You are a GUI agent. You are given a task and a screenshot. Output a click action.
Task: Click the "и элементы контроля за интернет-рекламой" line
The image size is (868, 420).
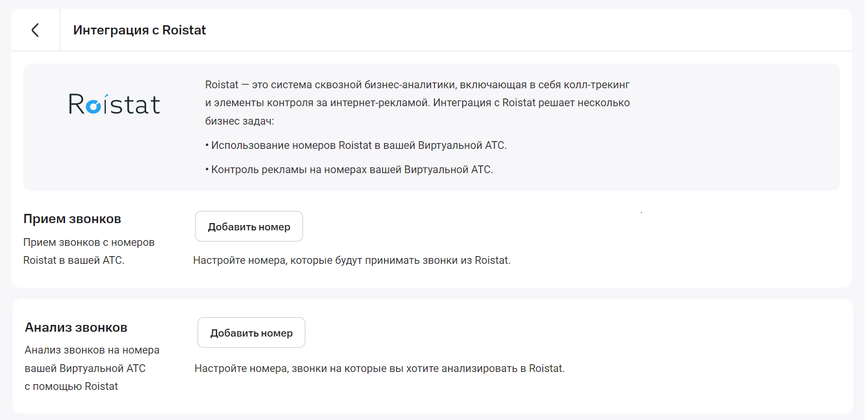417,103
